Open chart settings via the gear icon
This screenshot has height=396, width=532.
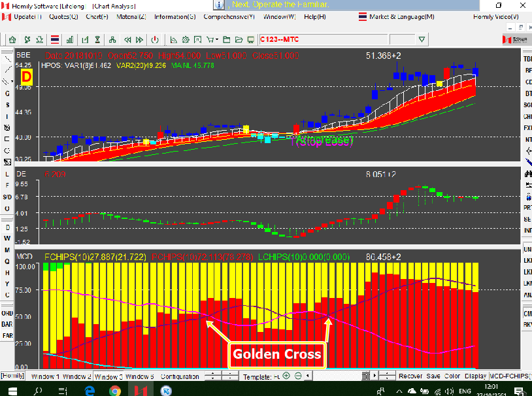click(x=186, y=40)
